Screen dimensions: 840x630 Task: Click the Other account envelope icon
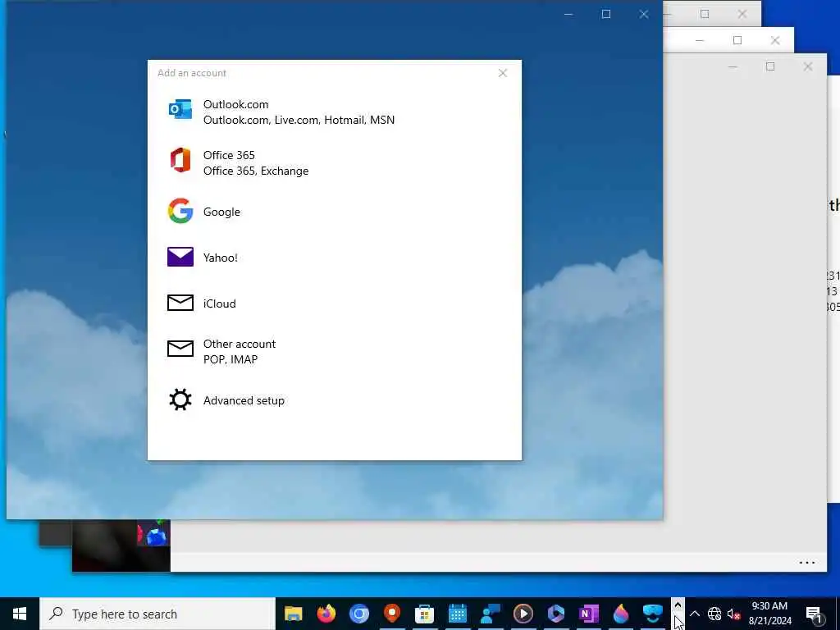(x=180, y=349)
